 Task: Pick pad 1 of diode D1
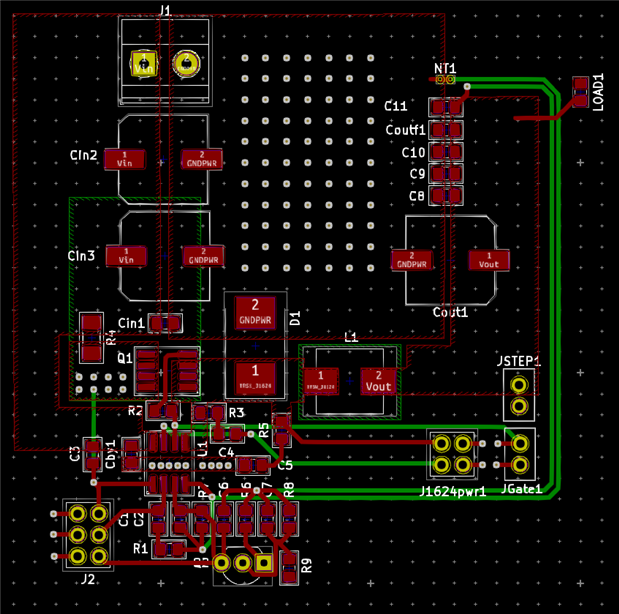(255, 377)
